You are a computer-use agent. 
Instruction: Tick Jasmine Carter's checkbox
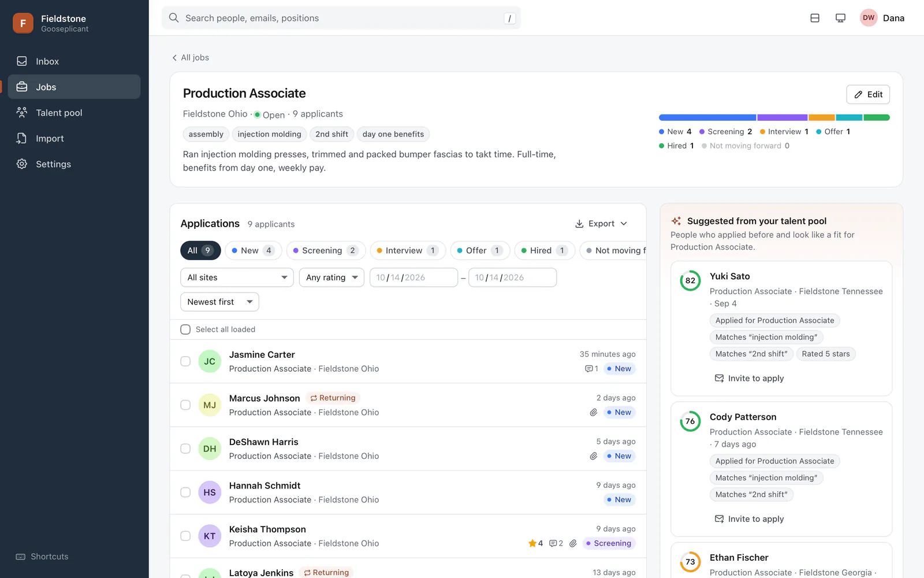tap(185, 361)
